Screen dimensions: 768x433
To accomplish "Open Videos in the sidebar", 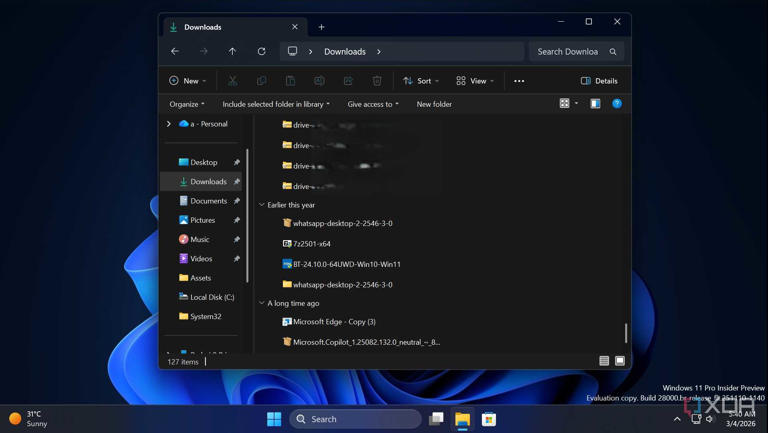I will [x=195, y=258].
